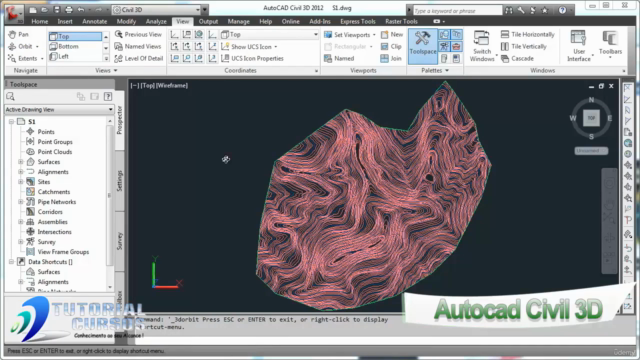The width and height of the screenshot is (640, 360).
Task: Click the keyword search input field
Action: (x=457, y=11)
